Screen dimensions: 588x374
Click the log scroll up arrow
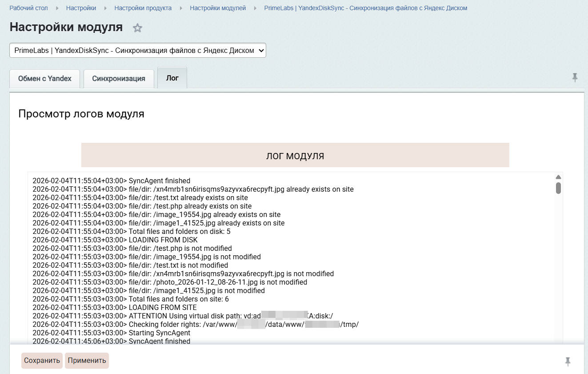click(x=558, y=177)
